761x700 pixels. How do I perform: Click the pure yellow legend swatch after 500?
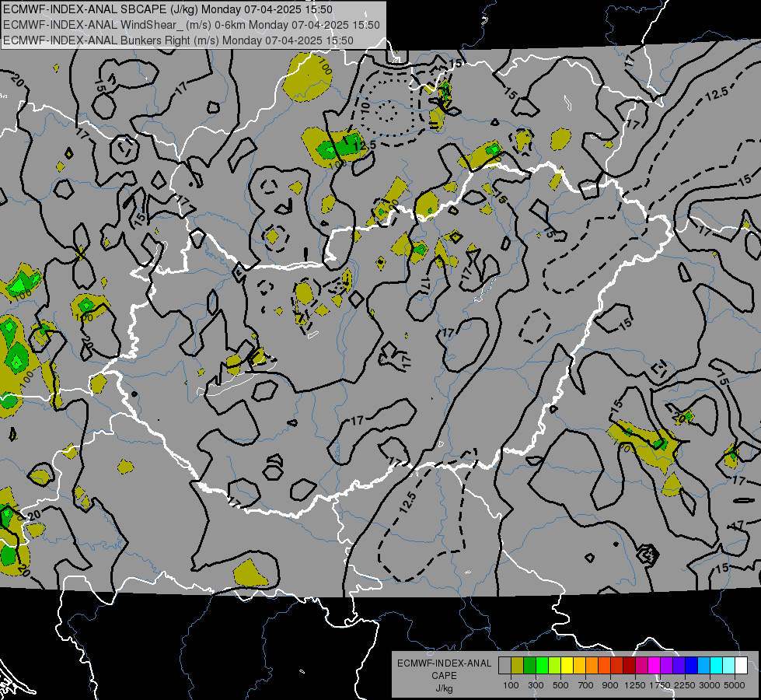pos(567,666)
